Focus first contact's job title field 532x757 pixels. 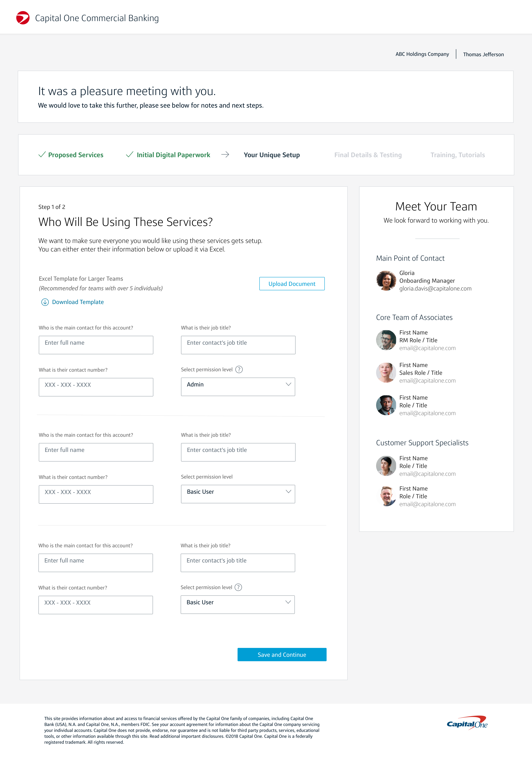point(238,345)
